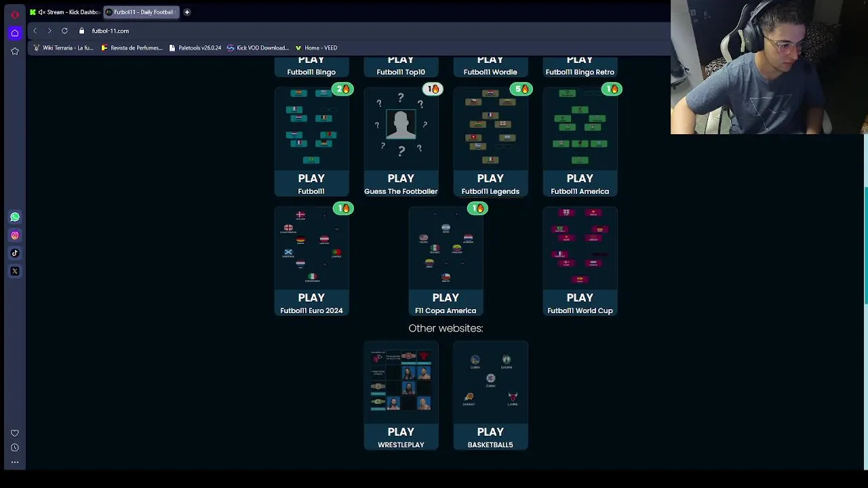This screenshot has width=868, height=488.
Task: Click the padlock site info icon
Action: pos(81,30)
